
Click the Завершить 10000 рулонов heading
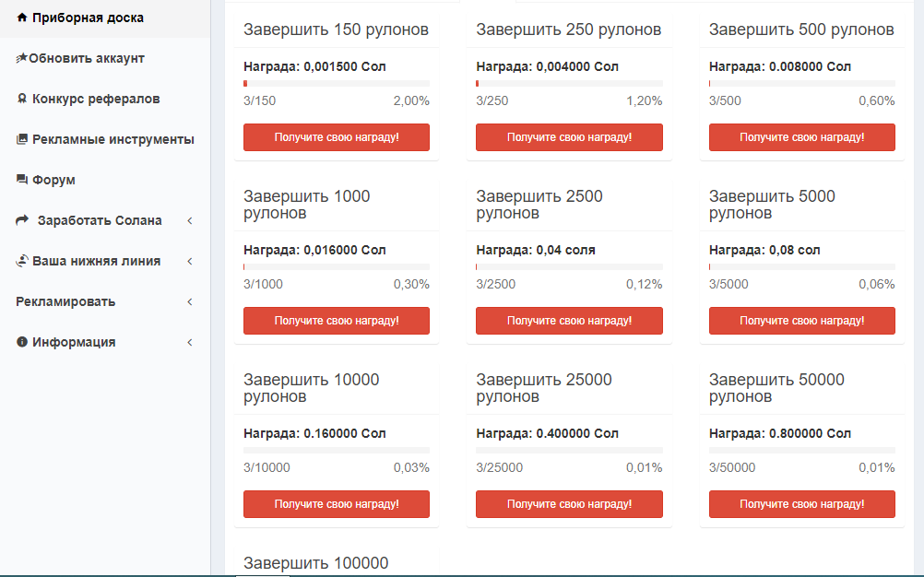click(311, 388)
